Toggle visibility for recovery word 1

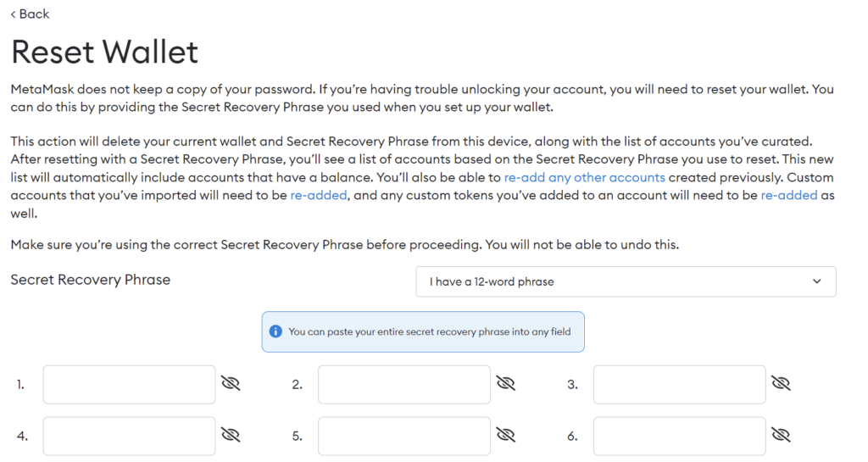click(231, 384)
